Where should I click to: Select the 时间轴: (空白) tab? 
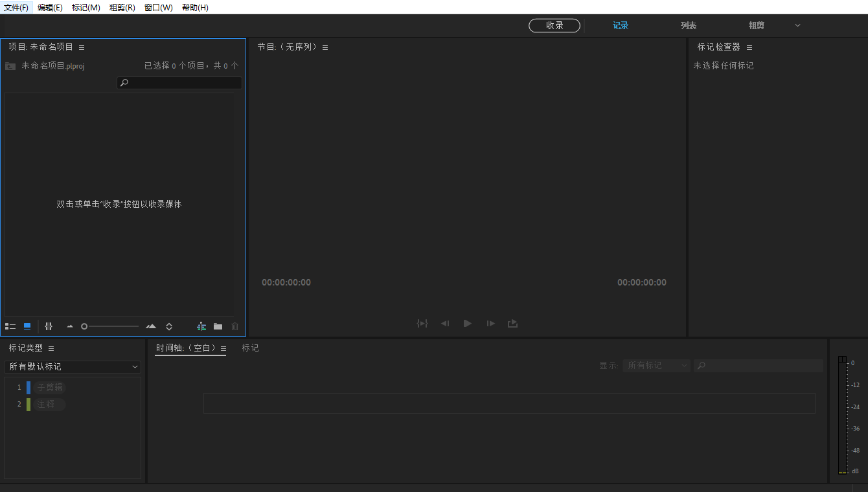click(186, 348)
